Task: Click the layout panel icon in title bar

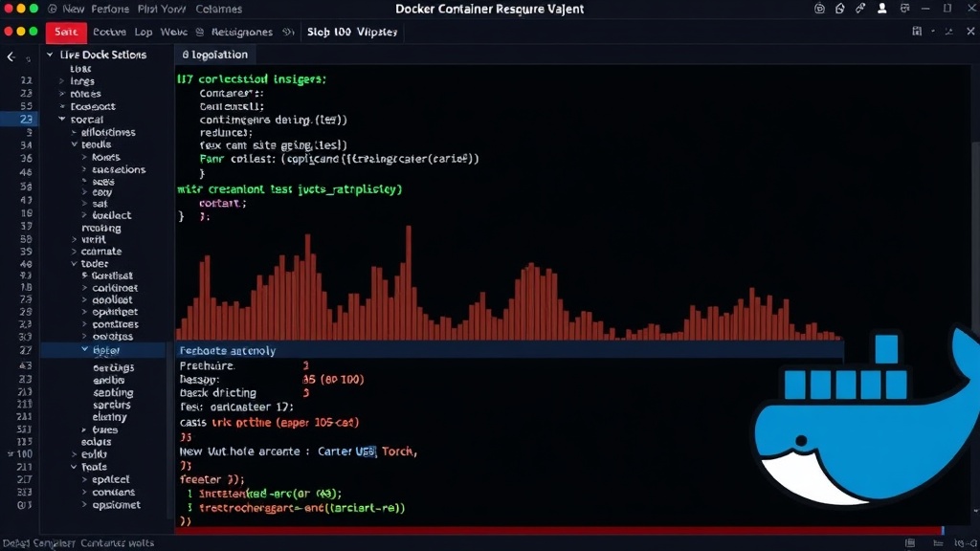Action: tap(904, 9)
